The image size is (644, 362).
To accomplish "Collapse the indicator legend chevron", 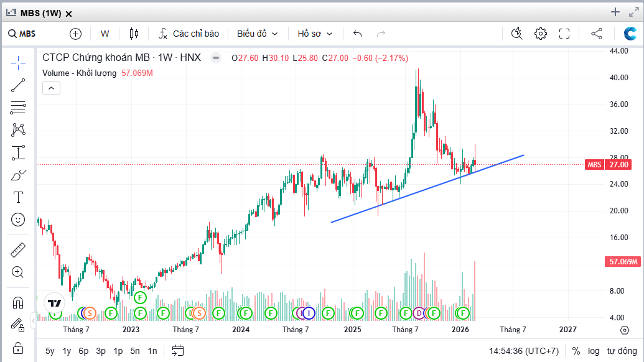I will [x=52, y=88].
